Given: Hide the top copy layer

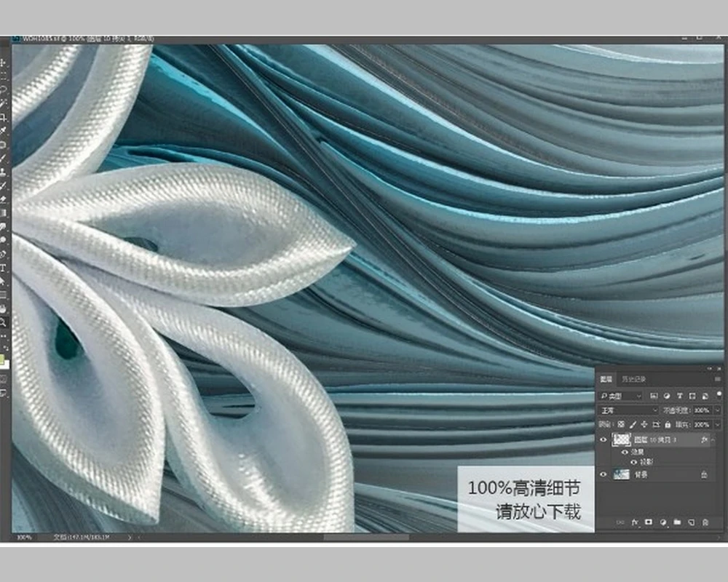Looking at the screenshot, I should click(604, 439).
